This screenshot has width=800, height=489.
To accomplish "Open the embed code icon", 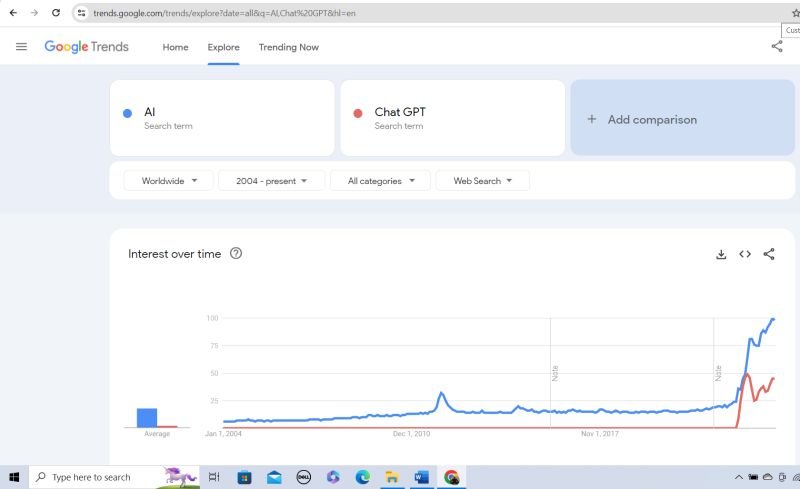I will tap(745, 254).
